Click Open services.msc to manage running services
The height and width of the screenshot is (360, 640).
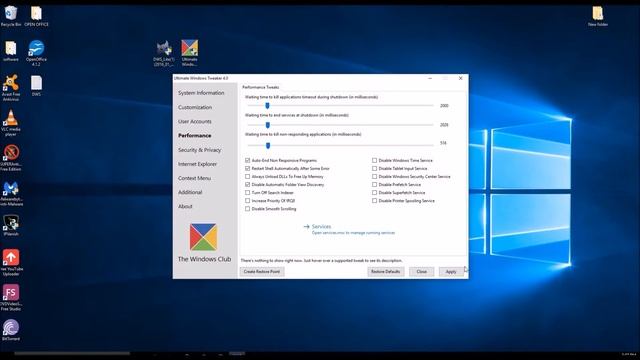coord(353,233)
